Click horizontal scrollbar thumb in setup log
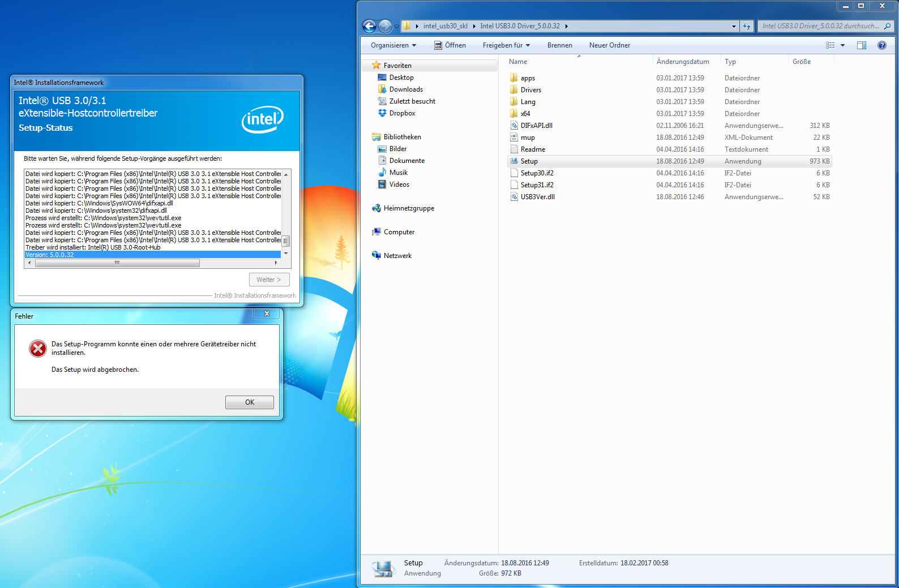 (117, 263)
